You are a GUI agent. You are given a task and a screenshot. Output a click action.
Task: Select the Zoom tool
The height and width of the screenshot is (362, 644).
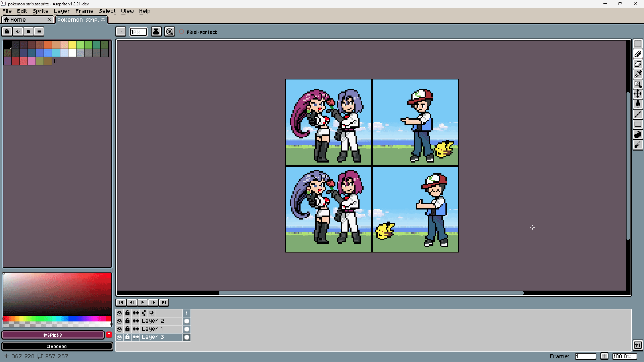[638, 84]
